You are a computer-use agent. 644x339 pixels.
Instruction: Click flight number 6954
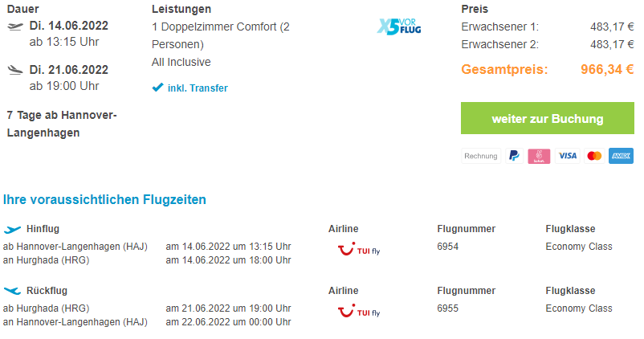click(x=448, y=247)
